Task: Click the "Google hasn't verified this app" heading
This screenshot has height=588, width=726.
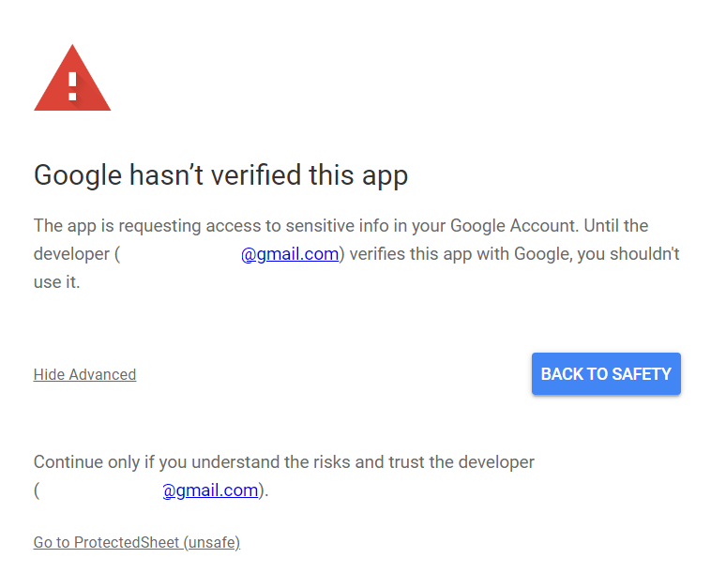Action: coord(220,175)
